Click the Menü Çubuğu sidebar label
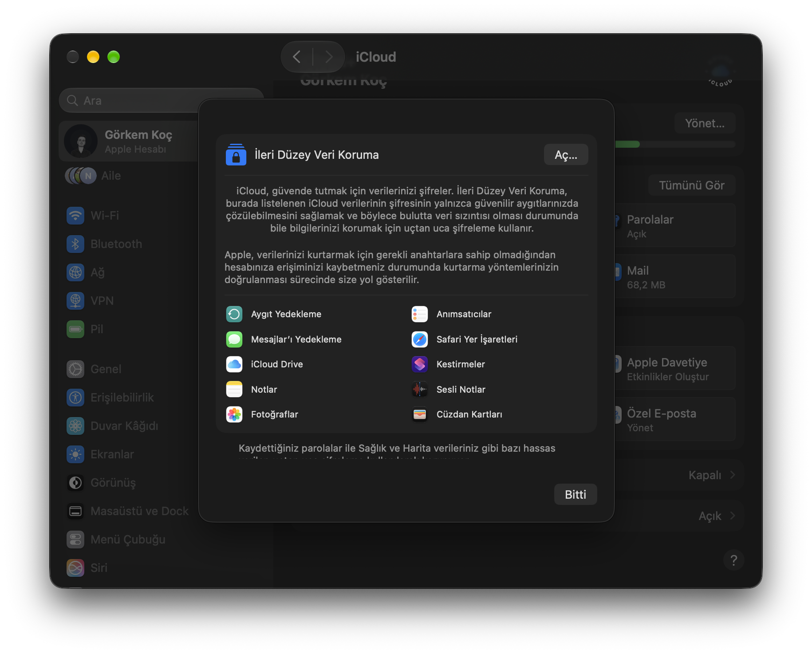 point(128,540)
